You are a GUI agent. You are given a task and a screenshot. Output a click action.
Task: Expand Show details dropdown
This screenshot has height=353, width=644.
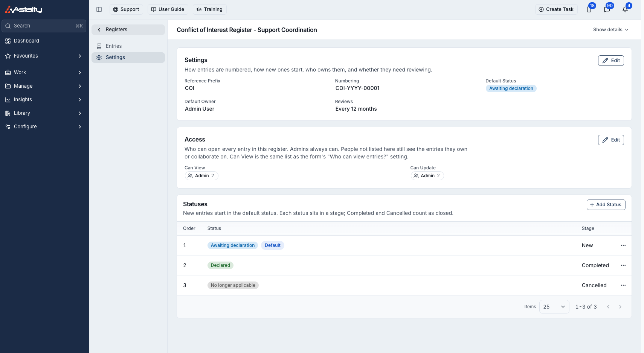[x=611, y=30]
